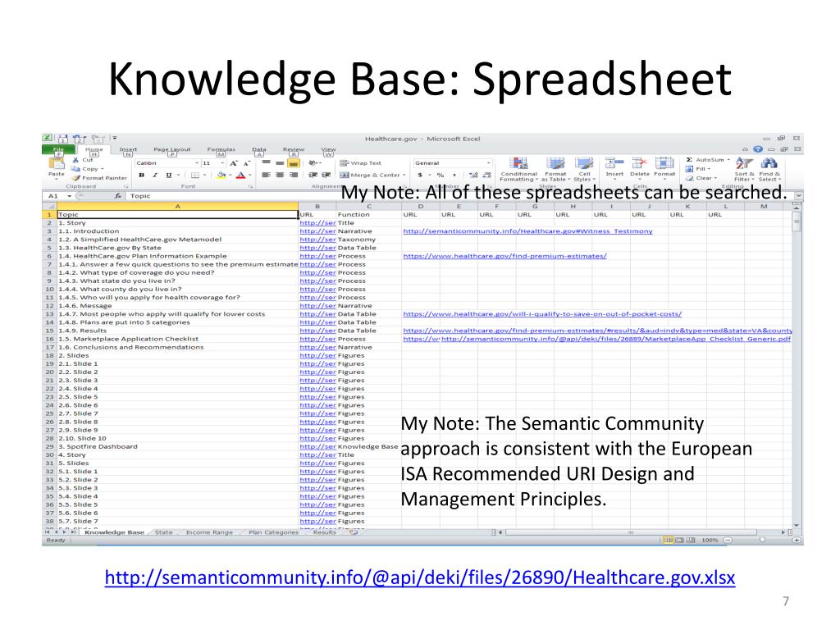
Task: Switch to the Formulas tab
Action: 221,150
